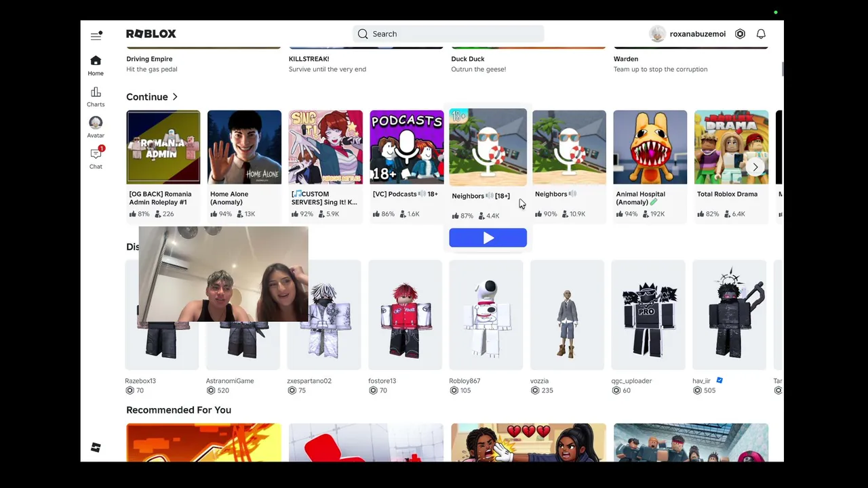Viewport: 868px width, 488px height.
Task: Open the Sing It! game thumbnail
Action: tap(325, 147)
